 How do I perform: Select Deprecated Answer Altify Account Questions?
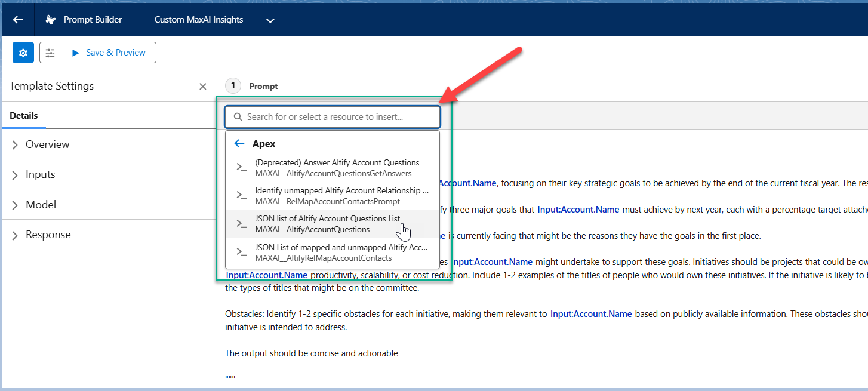point(337,168)
